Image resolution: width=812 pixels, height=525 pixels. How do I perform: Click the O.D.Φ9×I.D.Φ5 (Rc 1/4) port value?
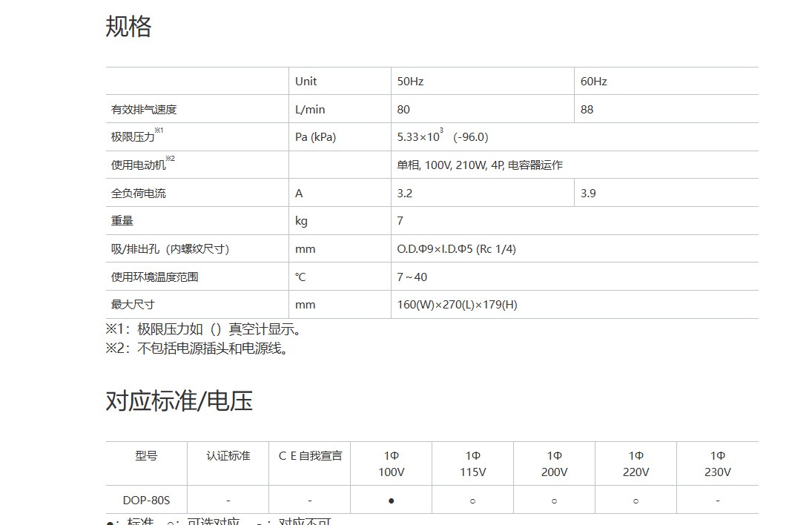pyautogui.click(x=456, y=249)
